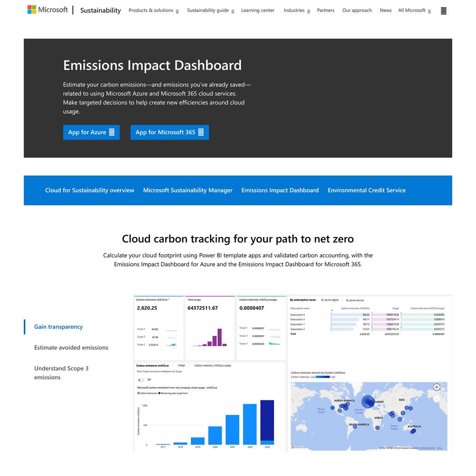476x476 pixels.
Task: Click the Subscription 1 table row
Action: pos(367,324)
